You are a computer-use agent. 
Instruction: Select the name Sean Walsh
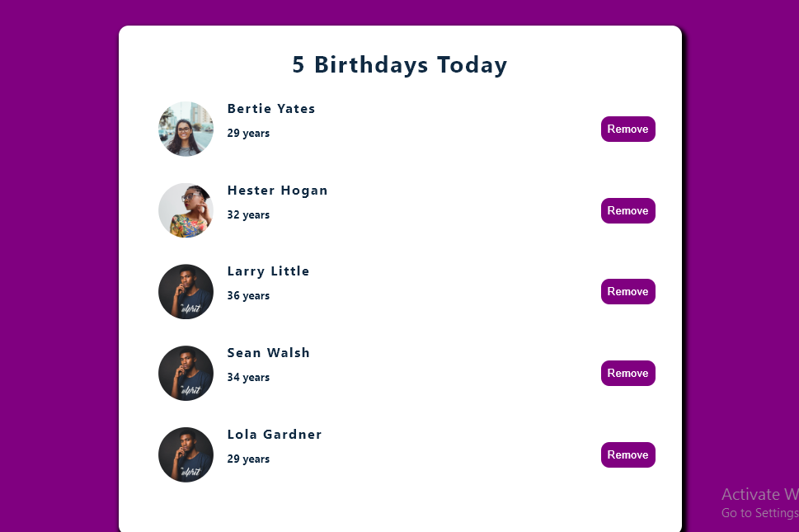pos(269,352)
